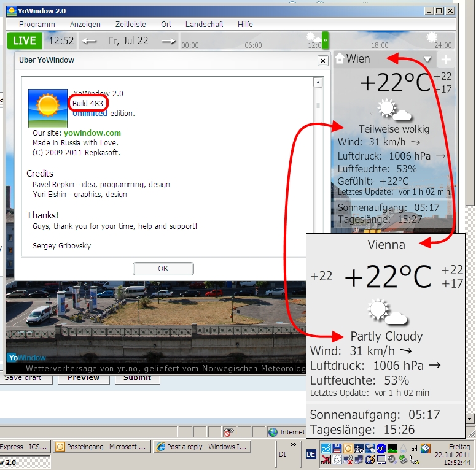Click the two-computers network tray icon
The width and height of the screenshot is (476, 470).
pos(359,460)
